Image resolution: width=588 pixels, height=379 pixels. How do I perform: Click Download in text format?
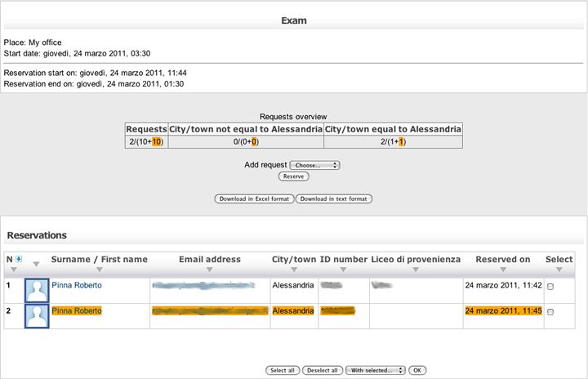click(x=334, y=198)
